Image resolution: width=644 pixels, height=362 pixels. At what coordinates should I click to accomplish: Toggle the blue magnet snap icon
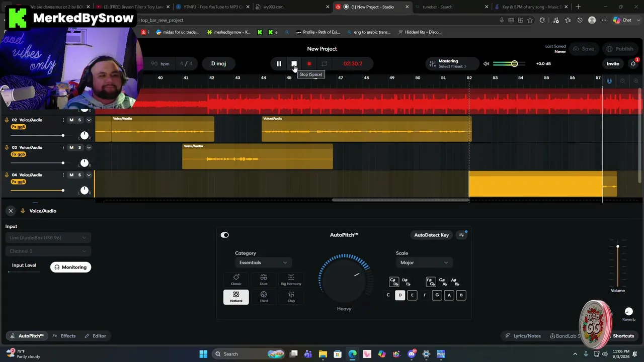[609, 81]
